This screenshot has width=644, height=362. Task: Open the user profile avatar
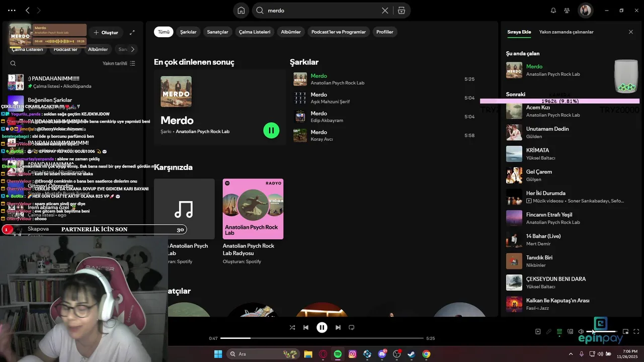(x=585, y=10)
